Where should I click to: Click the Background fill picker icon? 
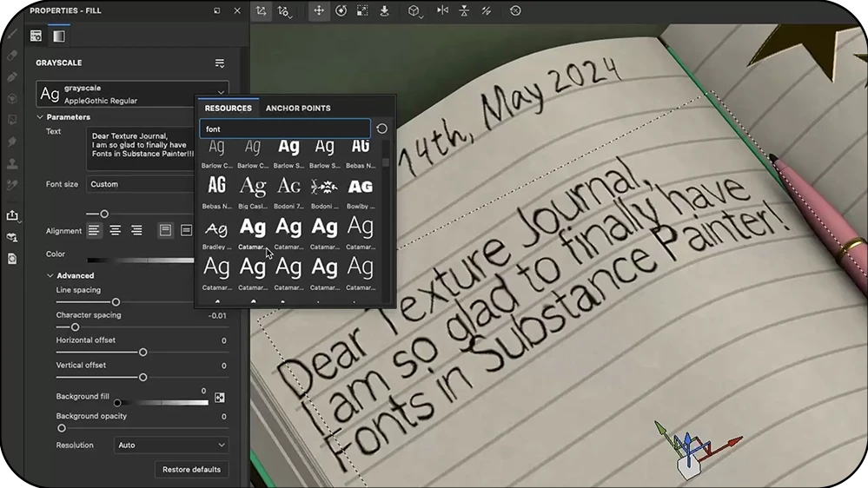220,398
